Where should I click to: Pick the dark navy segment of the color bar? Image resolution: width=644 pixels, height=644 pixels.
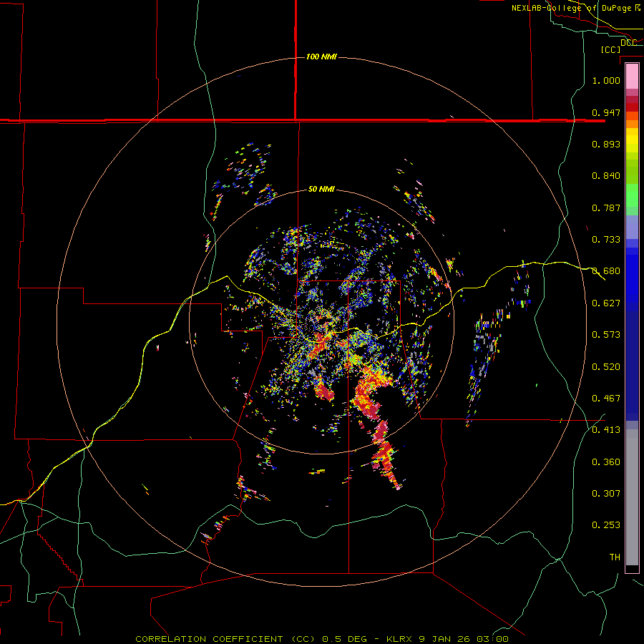[632, 366]
